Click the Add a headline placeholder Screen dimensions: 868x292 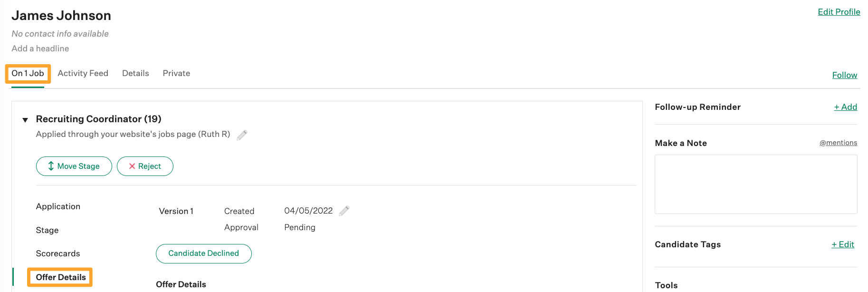(x=40, y=49)
